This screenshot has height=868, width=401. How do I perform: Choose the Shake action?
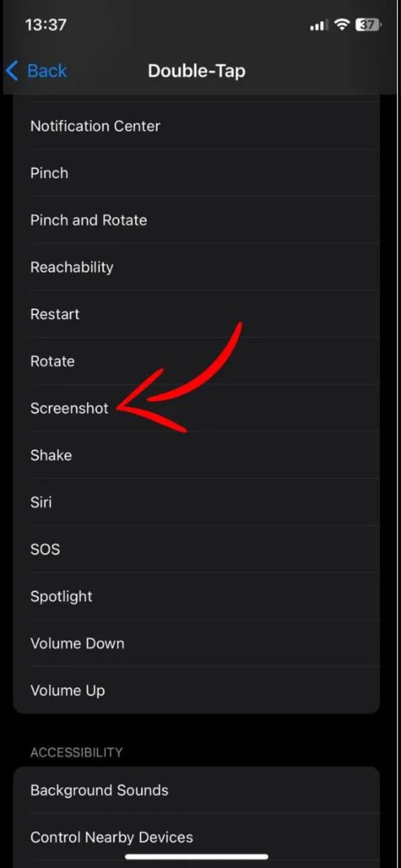tap(51, 455)
